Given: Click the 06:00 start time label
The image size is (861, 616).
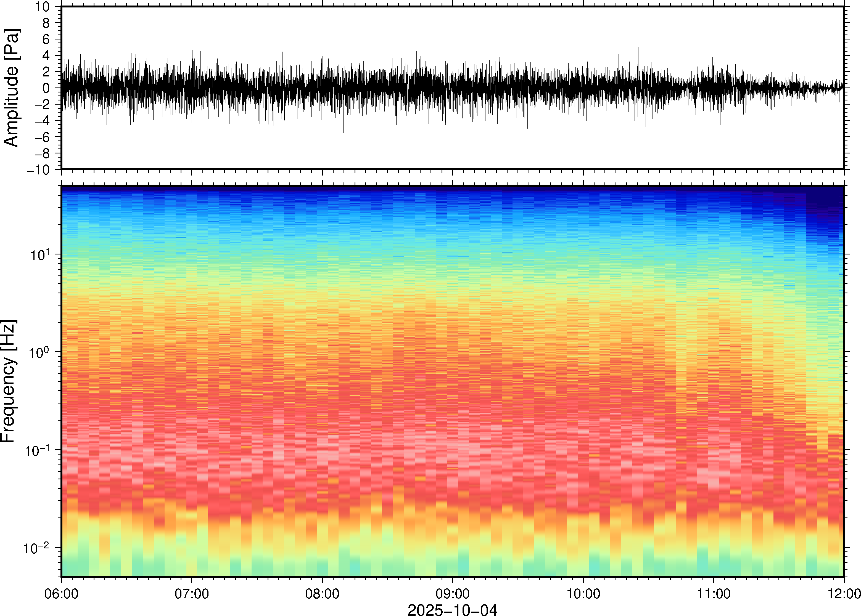Looking at the screenshot, I should point(61,594).
